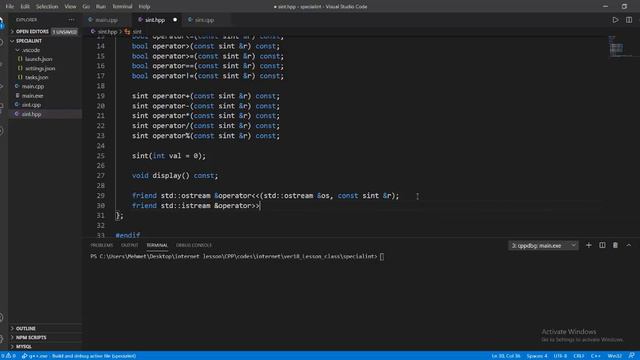Viewport: 640px width, 360px height.
Task: Expand the Outline section
Action: (45, 329)
